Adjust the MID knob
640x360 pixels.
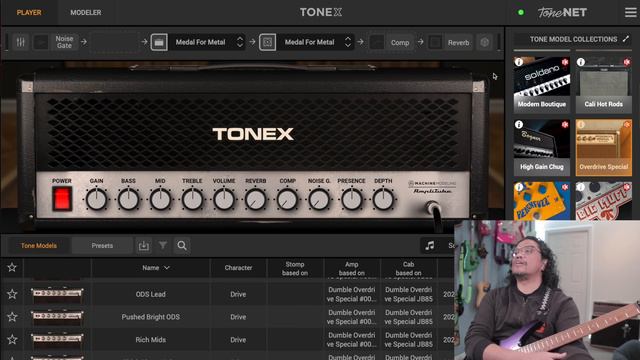click(160, 200)
